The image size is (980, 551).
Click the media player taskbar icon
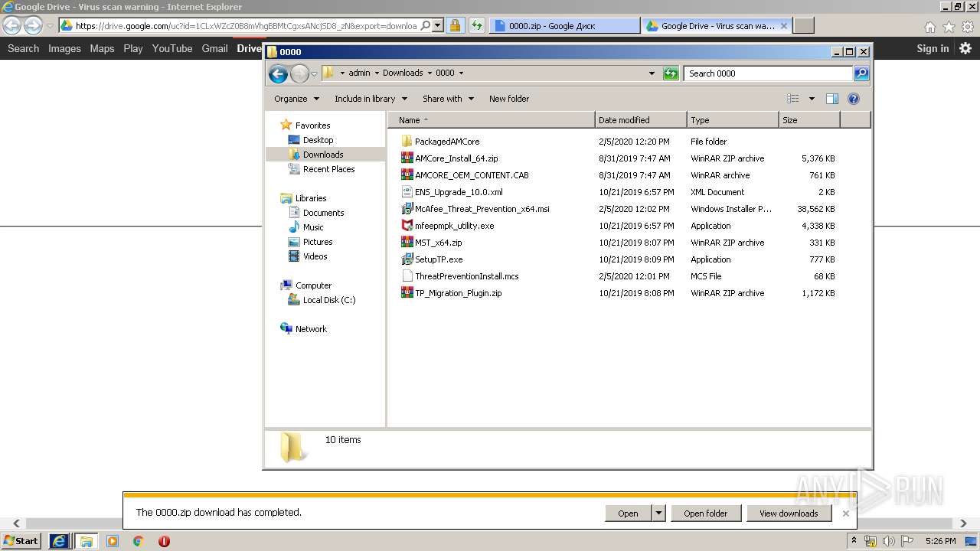(x=113, y=541)
